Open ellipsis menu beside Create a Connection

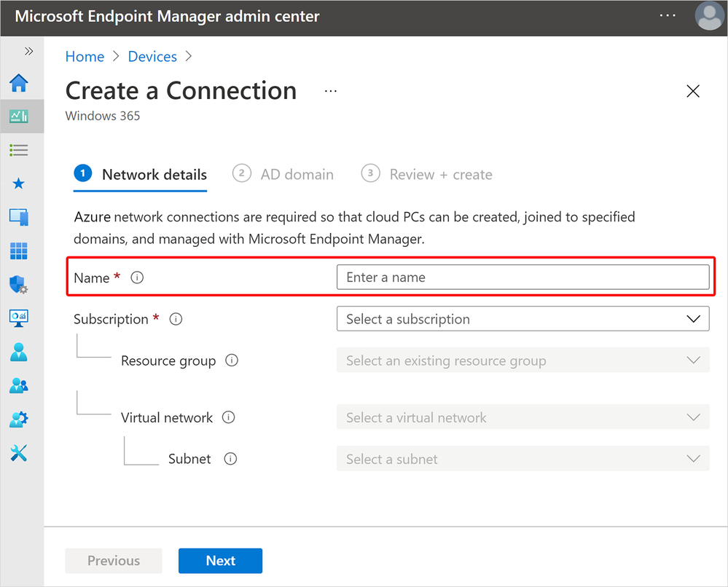tap(331, 91)
